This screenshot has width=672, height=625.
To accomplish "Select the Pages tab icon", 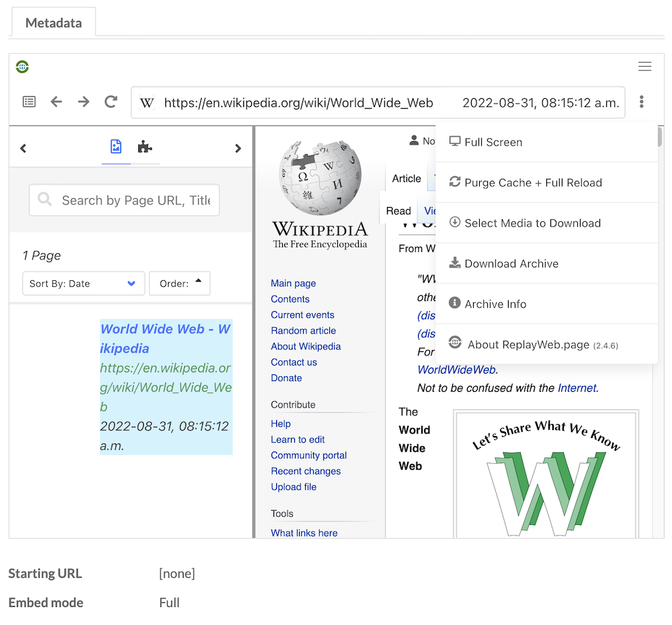I will [x=116, y=147].
